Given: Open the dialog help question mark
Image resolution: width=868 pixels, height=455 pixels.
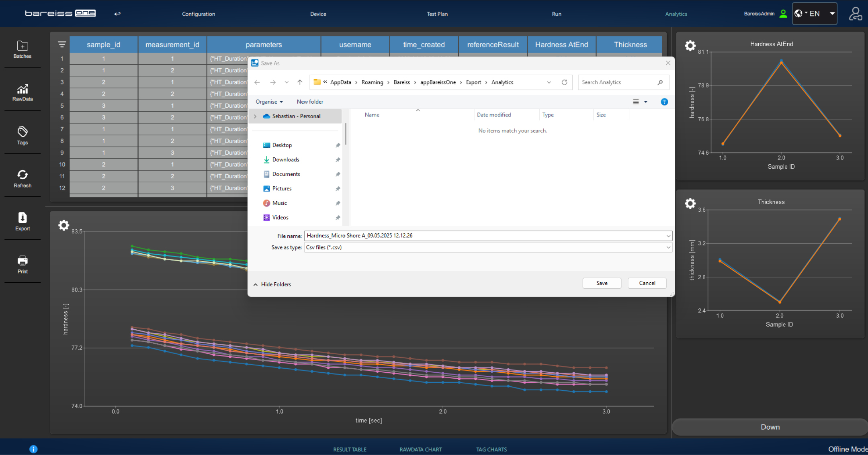Looking at the screenshot, I should (664, 102).
